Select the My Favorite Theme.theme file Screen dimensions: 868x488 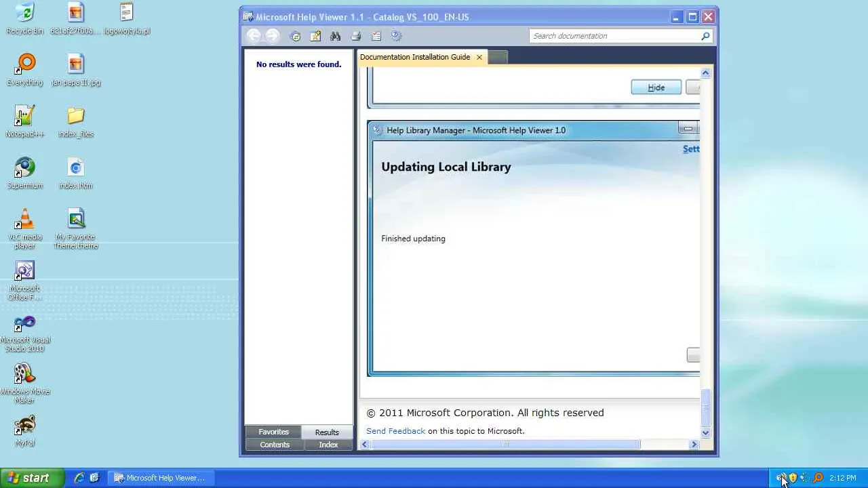[x=76, y=229]
